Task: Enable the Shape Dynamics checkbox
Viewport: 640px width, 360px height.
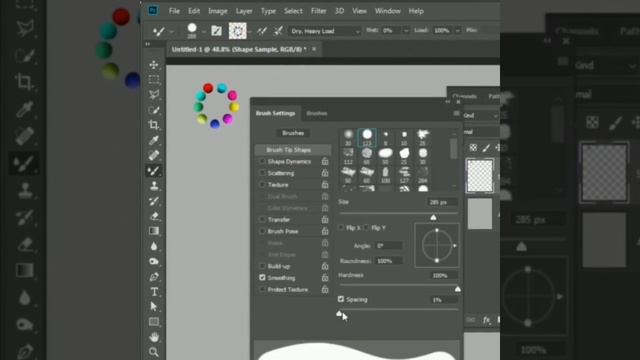Action: (262, 162)
